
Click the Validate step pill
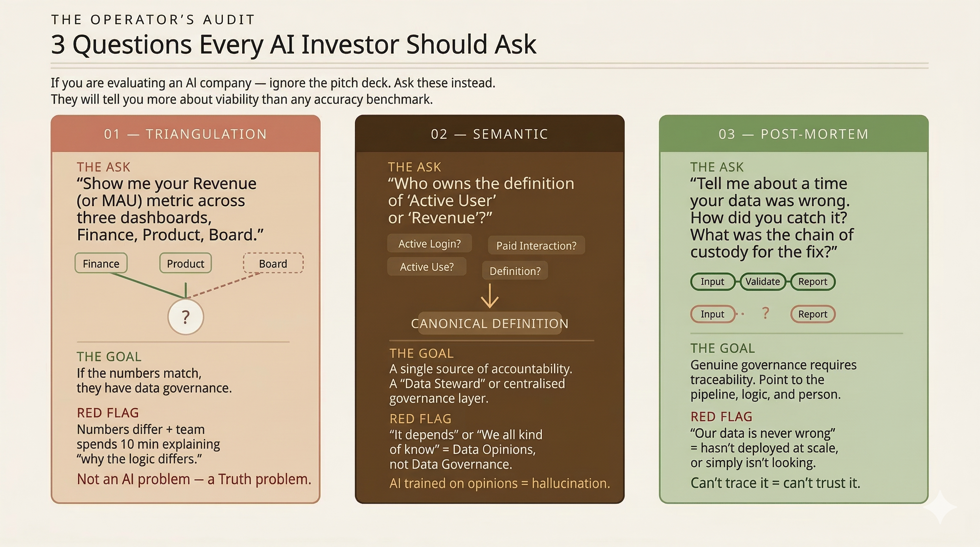pyautogui.click(x=763, y=281)
